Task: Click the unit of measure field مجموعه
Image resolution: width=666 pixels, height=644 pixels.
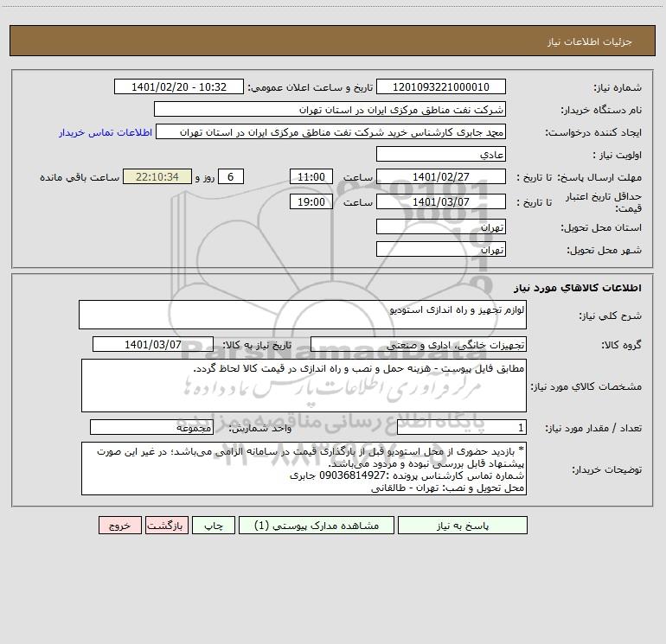Action: [x=151, y=428]
